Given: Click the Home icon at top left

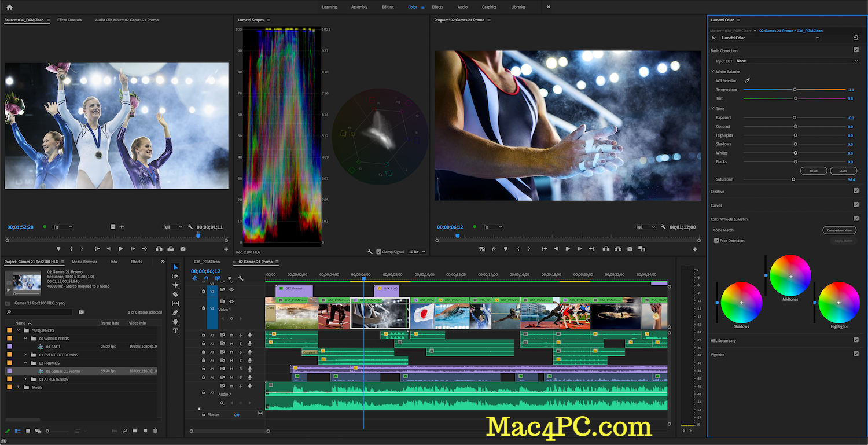Looking at the screenshot, I should tap(9, 7).
